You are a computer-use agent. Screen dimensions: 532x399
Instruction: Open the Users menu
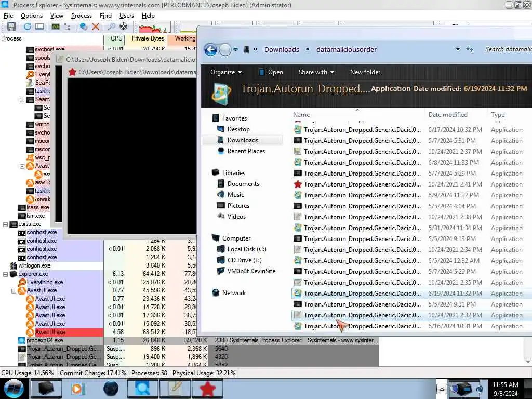point(127,16)
